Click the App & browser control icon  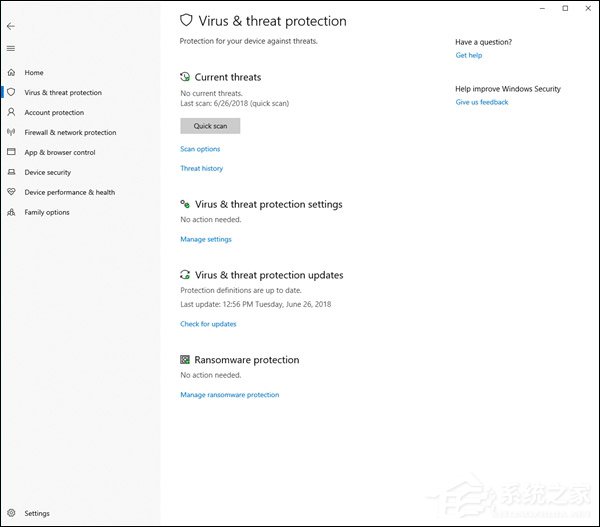coord(11,153)
